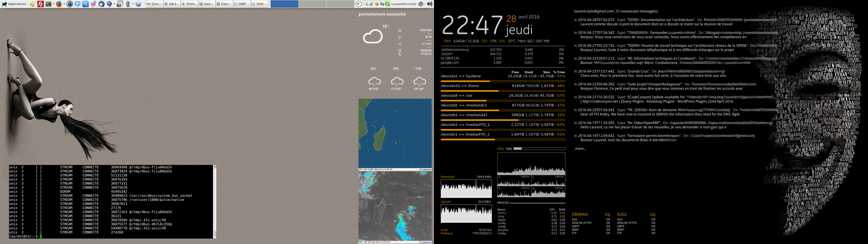Launch VirtualBox from the panel
This screenshot has width=868, height=244.
[109, 4]
